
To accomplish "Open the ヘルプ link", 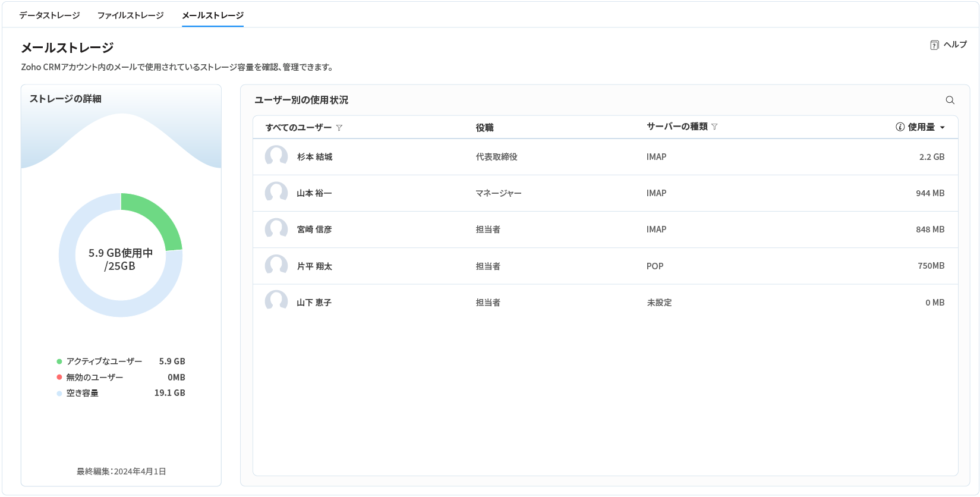I will click(x=955, y=45).
